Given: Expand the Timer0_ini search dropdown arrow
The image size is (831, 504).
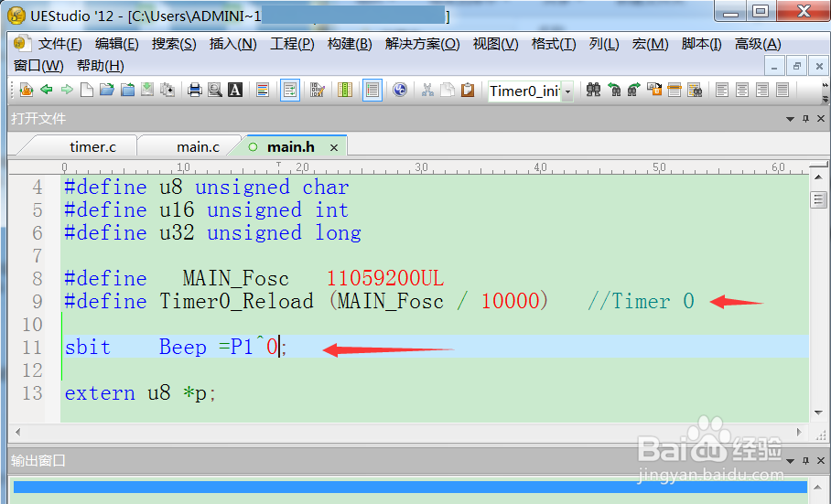Looking at the screenshot, I should click(567, 91).
